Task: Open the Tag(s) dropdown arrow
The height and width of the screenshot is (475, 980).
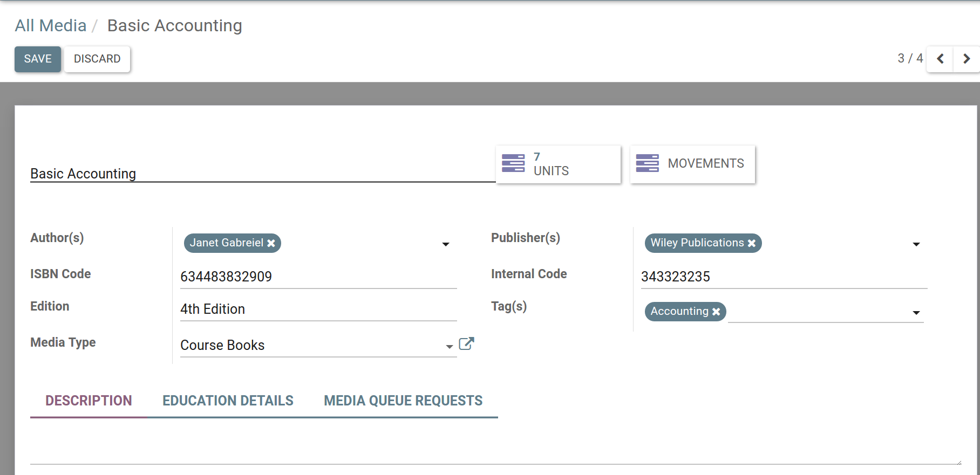Action: [x=916, y=313]
